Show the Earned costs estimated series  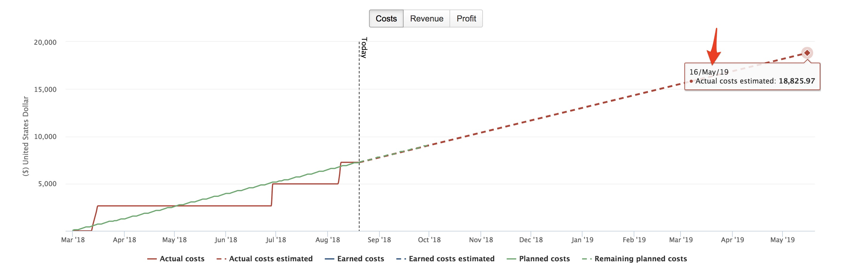click(x=451, y=259)
